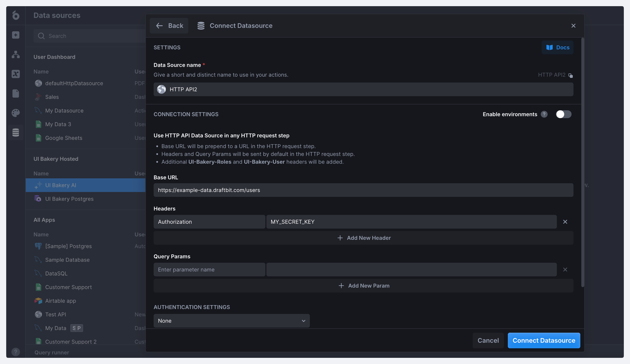This screenshot has width=630, height=364.
Task: Remove the empty query param row
Action: (565, 270)
